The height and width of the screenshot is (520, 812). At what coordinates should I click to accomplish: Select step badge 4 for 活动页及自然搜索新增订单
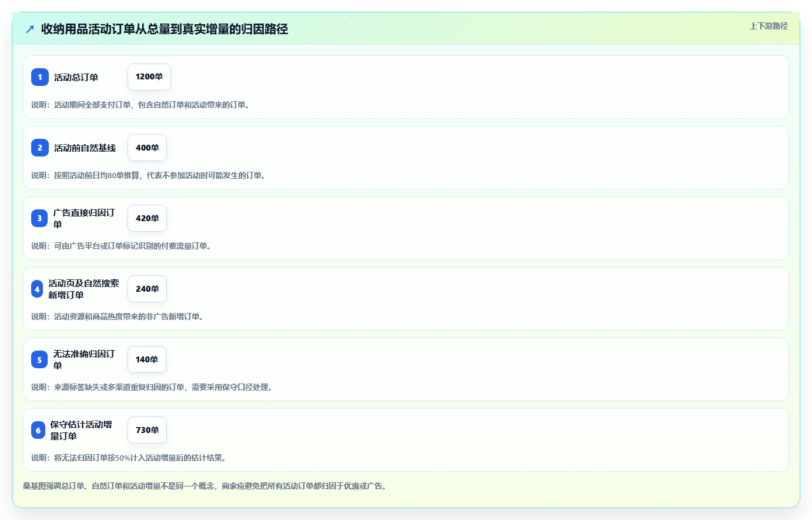37,289
